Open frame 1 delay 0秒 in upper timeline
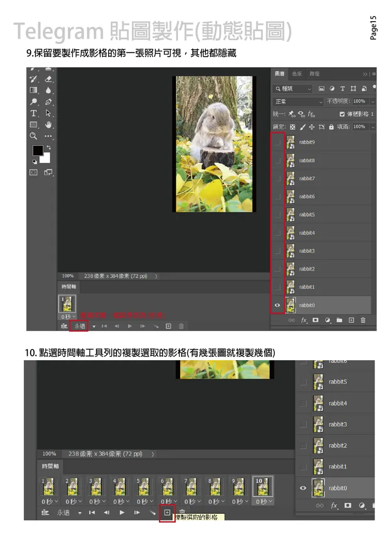This screenshot has height=554, width=392. 68,317
